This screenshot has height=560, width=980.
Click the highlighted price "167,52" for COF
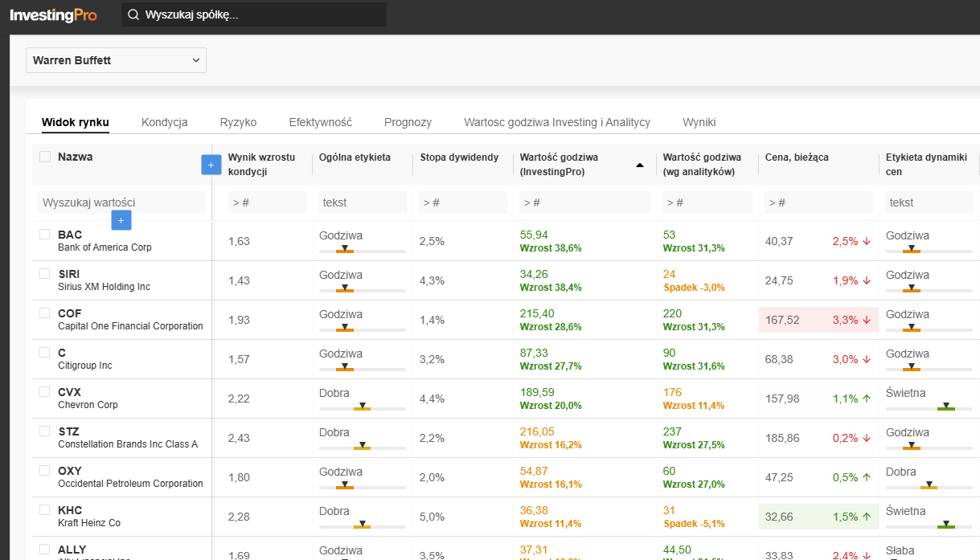(x=782, y=320)
